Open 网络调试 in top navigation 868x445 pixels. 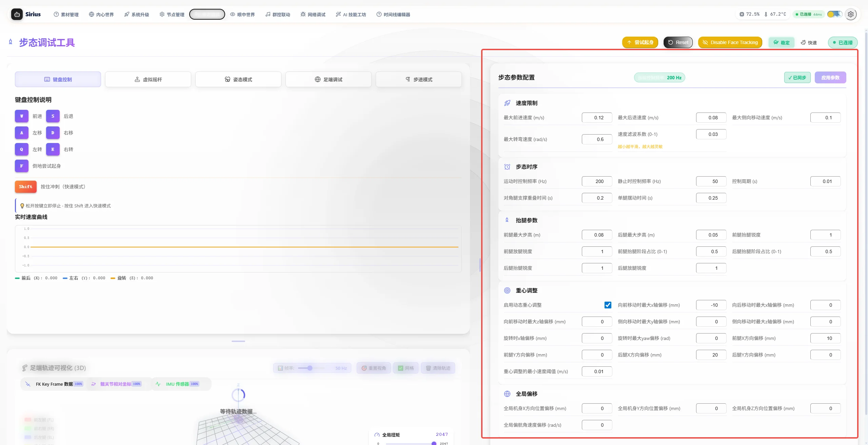click(313, 15)
